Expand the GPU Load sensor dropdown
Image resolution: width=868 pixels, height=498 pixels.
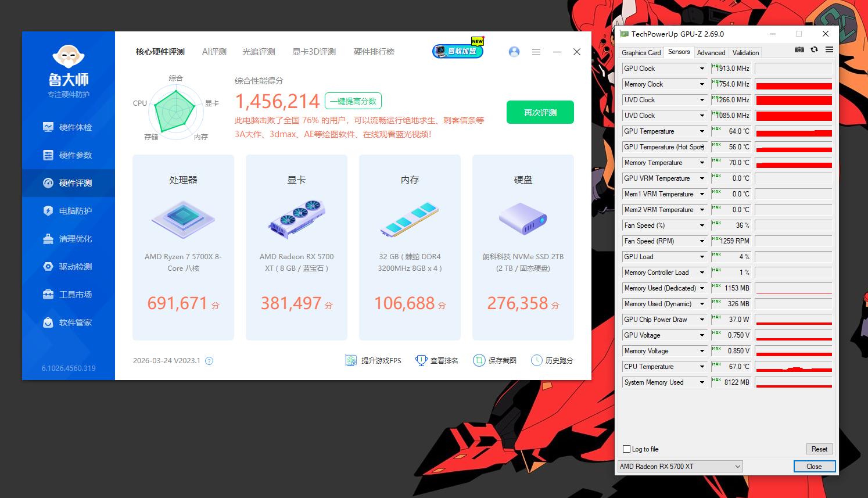(702, 257)
